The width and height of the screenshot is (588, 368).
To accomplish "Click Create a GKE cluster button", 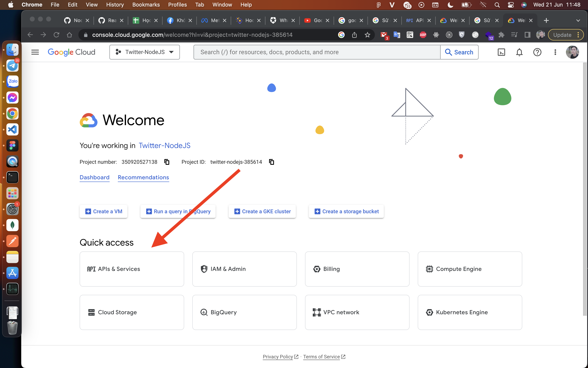I will tap(262, 212).
